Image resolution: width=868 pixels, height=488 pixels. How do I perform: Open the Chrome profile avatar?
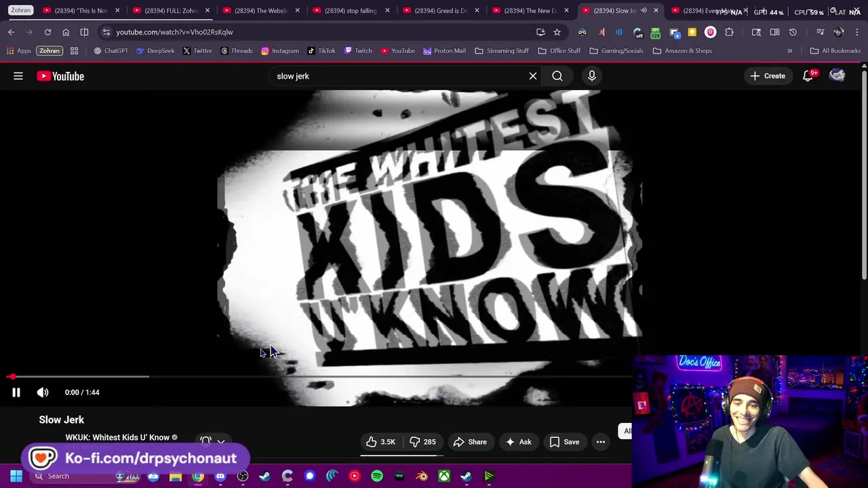pos(839,32)
